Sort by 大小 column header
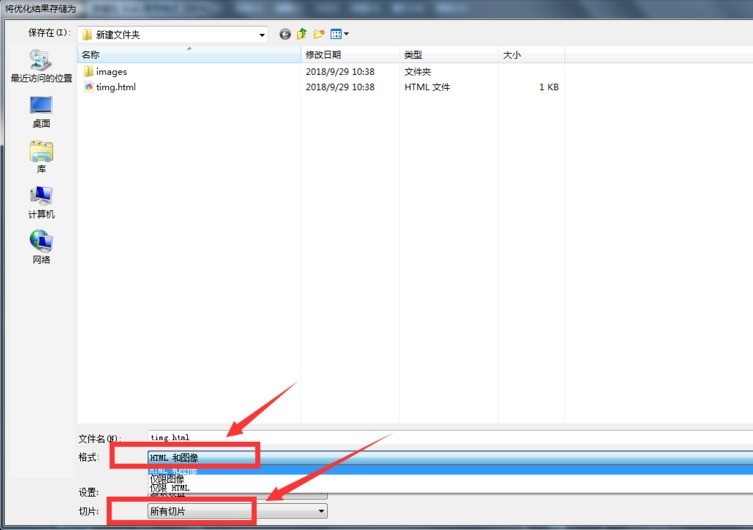The image size is (753, 530). pos(531,55)
